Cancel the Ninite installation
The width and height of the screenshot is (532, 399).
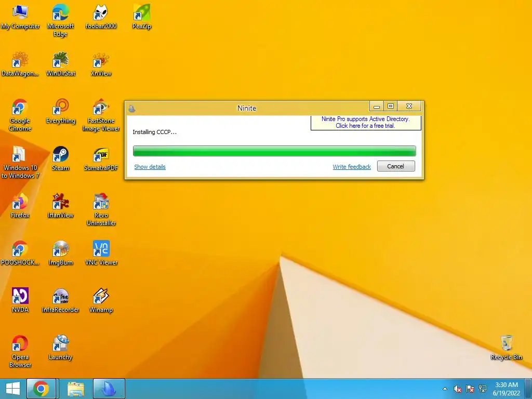coord(395,166)
